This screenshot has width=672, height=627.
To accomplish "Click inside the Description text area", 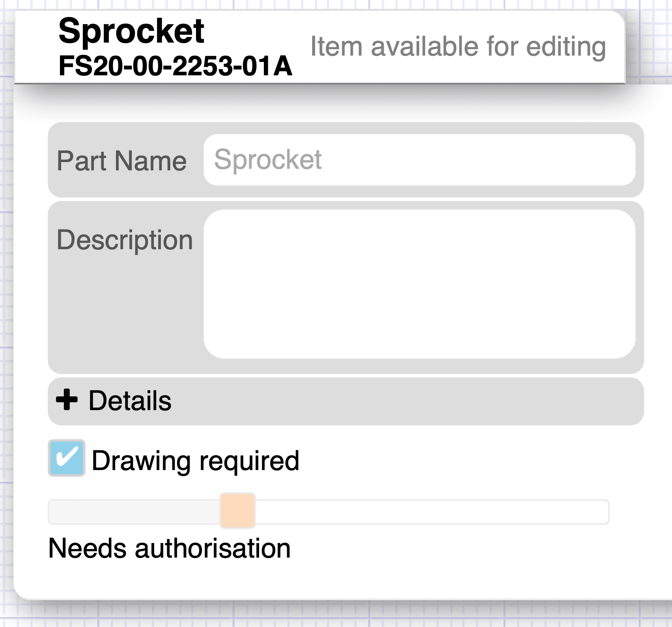I will [x=420, y=284].
